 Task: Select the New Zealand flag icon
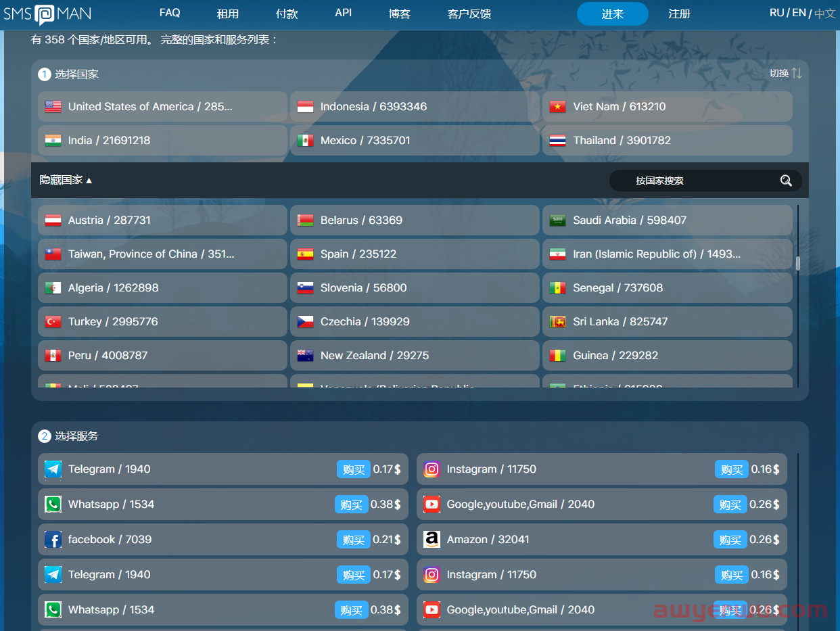[305, 356]
